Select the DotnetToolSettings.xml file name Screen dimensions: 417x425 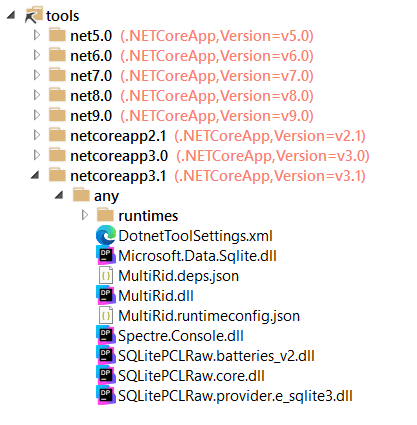[x=195, y=236]
